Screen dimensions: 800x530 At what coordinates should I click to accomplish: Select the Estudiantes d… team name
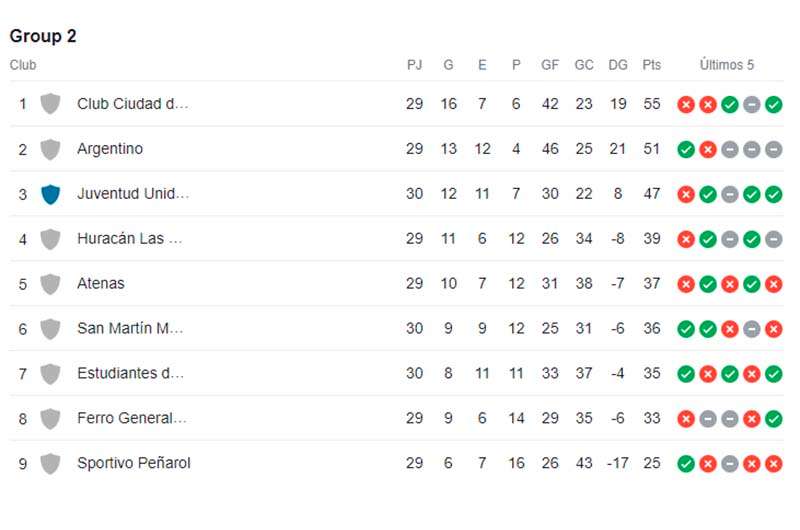pyautogui.click(x=131, y=373)
